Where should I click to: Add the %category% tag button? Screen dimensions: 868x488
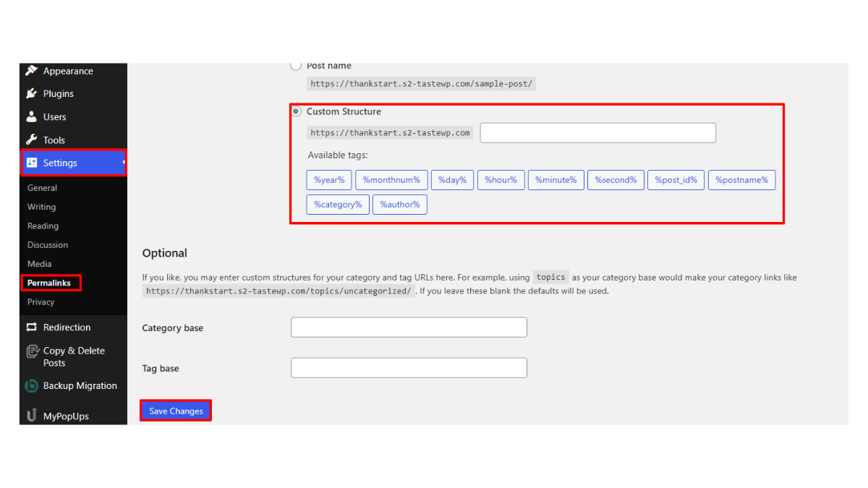(x=338, y=205)
